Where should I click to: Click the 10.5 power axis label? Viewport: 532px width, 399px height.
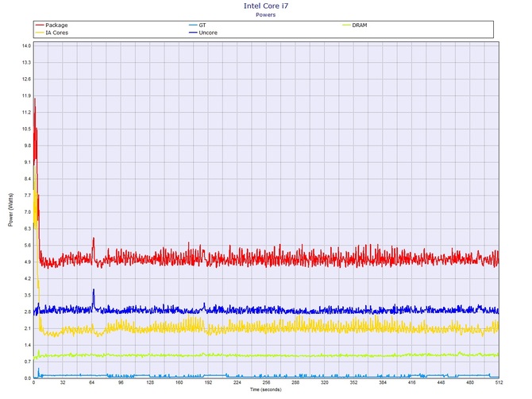pyautogui.click(x=26, y=129)
